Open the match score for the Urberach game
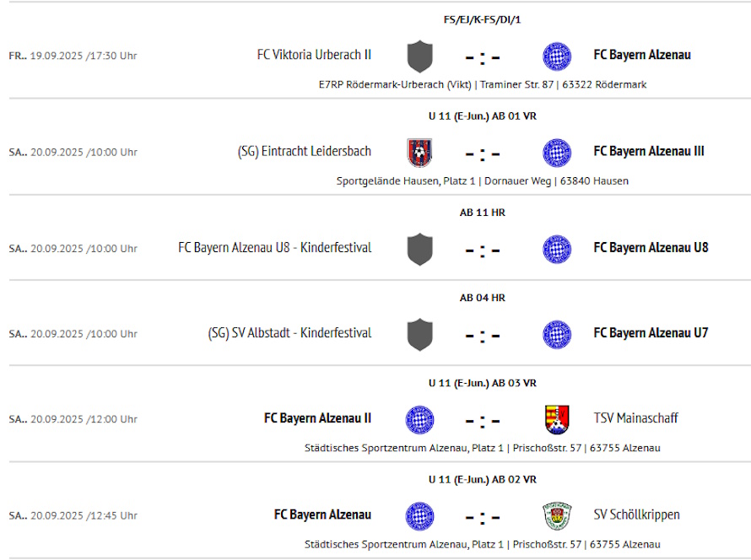 483,58
